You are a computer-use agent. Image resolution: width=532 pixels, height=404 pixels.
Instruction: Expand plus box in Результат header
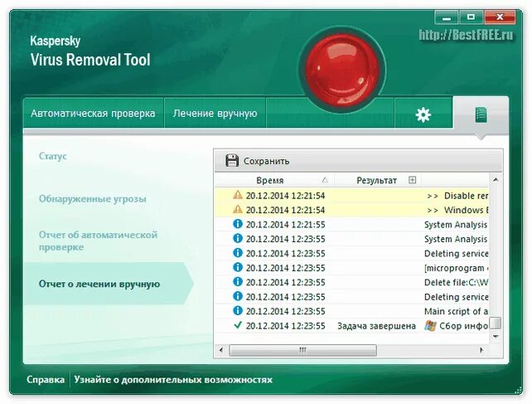pyautogui.click(x=412, y=180)
